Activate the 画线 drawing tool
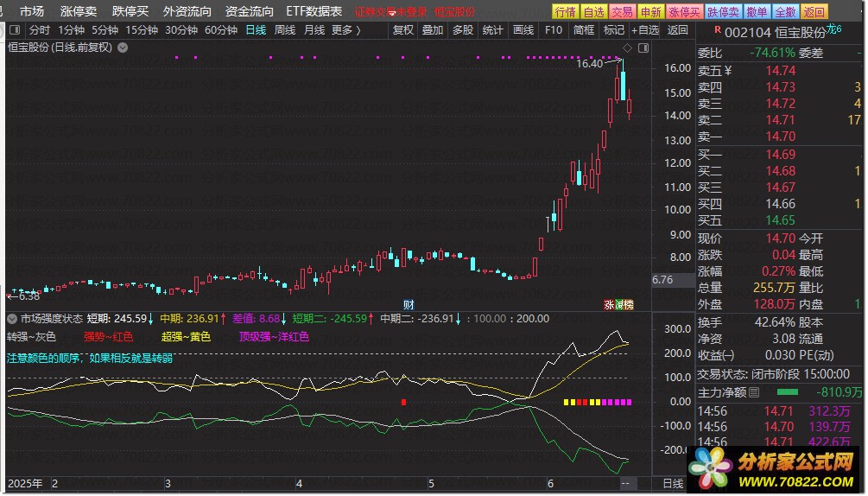This screenshot has width=868, height=496. pos(523,30)
